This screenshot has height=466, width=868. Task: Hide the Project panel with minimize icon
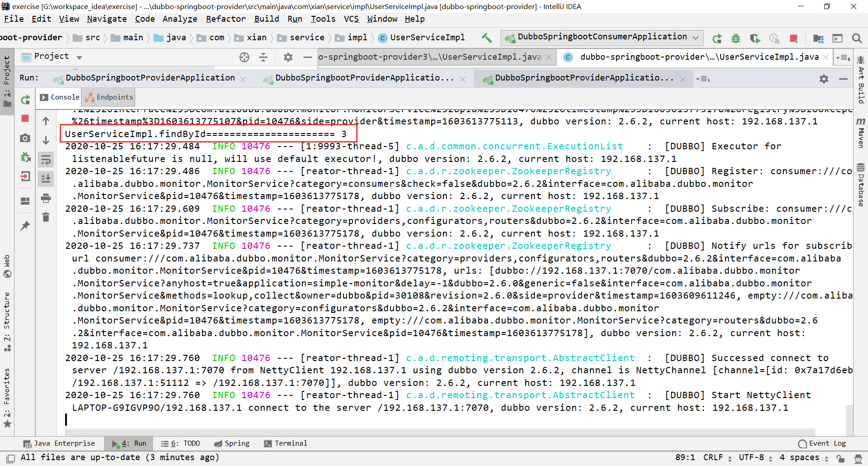[x=307, y=57]
